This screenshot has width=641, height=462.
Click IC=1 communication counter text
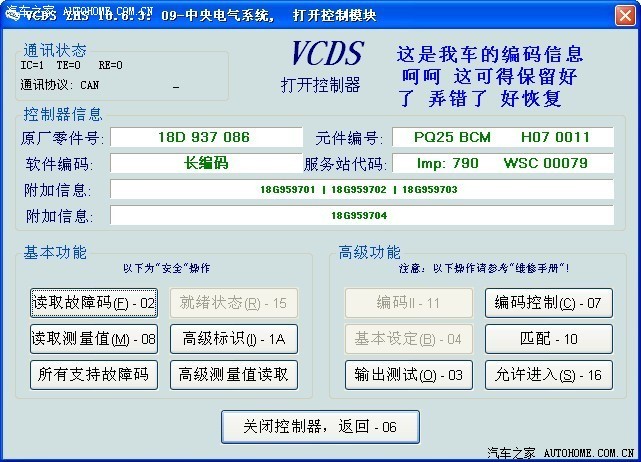(x=32, y=65)
